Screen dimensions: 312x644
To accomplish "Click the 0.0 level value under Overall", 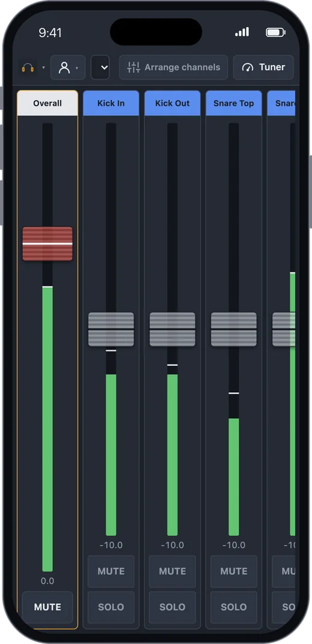I will pos(47,581).
